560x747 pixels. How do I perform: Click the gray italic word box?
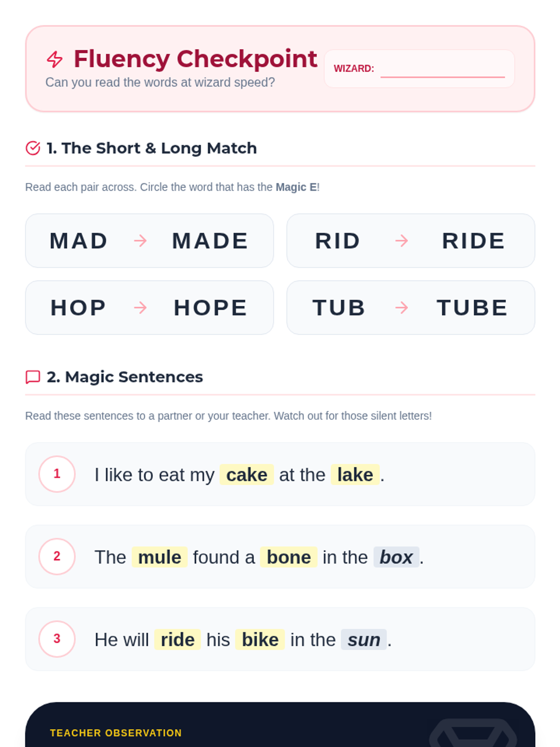click(396, 557)
